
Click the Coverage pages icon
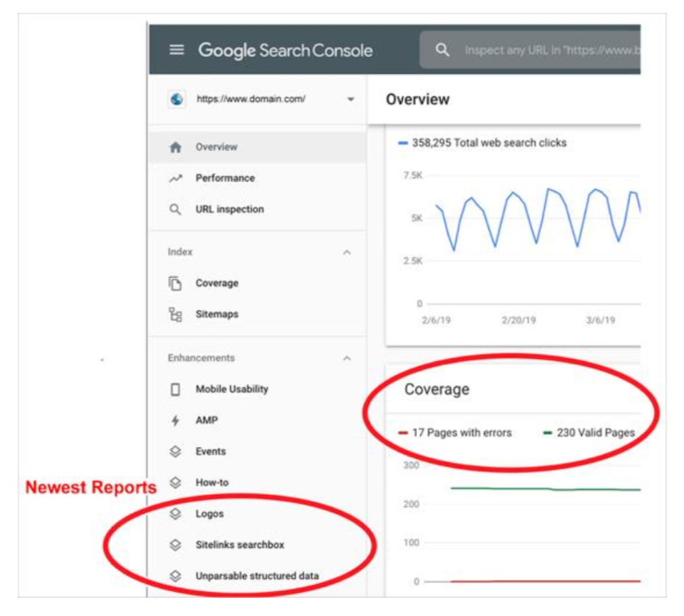[175, 284]
